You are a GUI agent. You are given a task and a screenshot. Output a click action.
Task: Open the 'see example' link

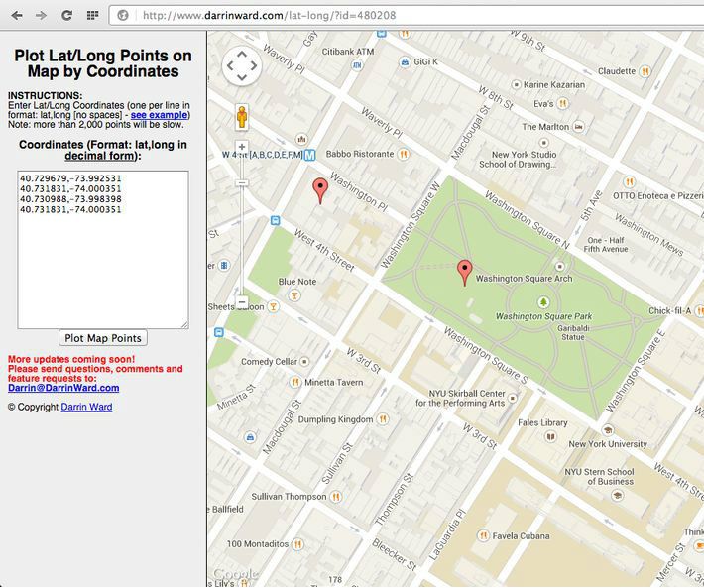[159, 115]
